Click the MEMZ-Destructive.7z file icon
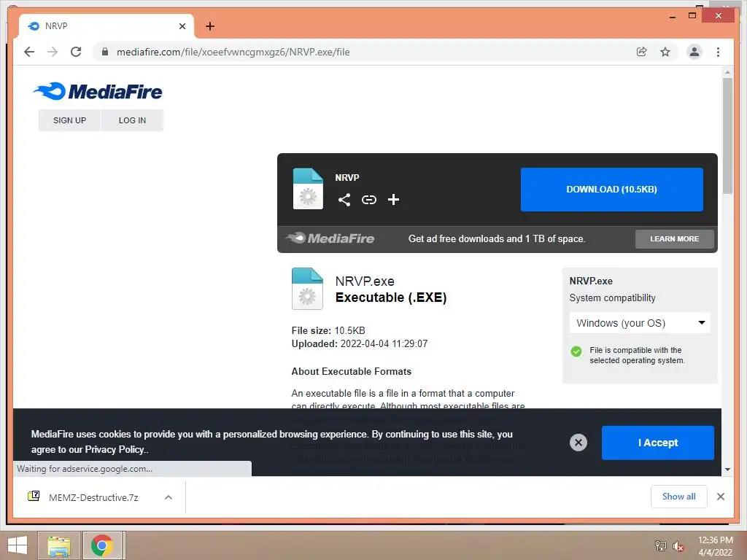Screen dimensions: 747x560 pos(34,496)
